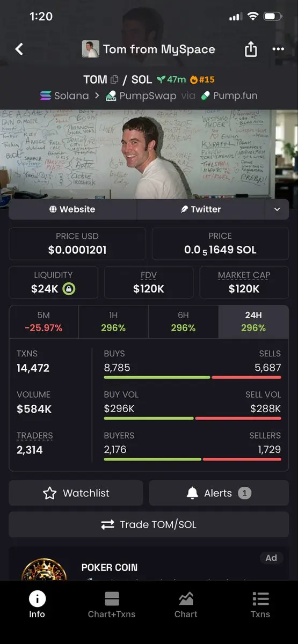
Task: Tap the back arrow icon
Action: click(x=19, y=49)
